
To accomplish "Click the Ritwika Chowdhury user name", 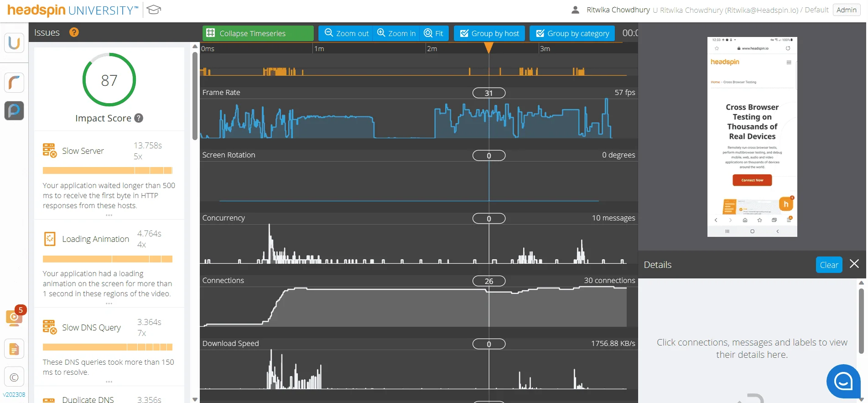I will 618,10.
